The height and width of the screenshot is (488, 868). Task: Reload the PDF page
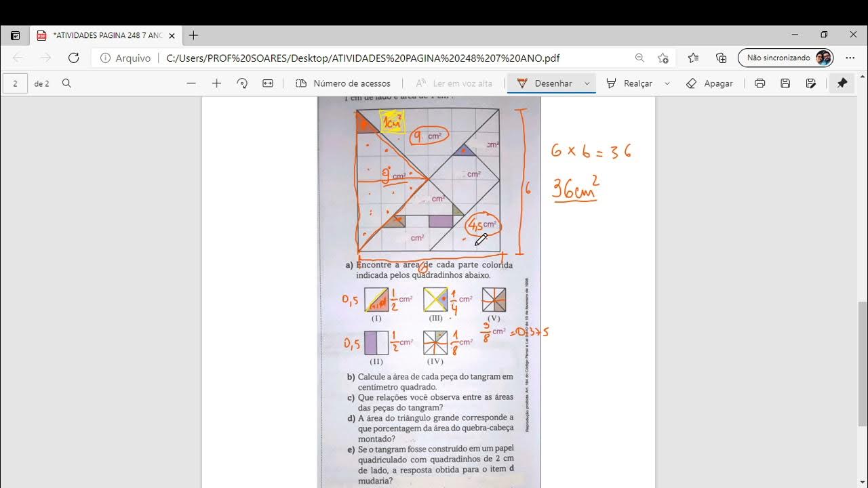(74, 58)
